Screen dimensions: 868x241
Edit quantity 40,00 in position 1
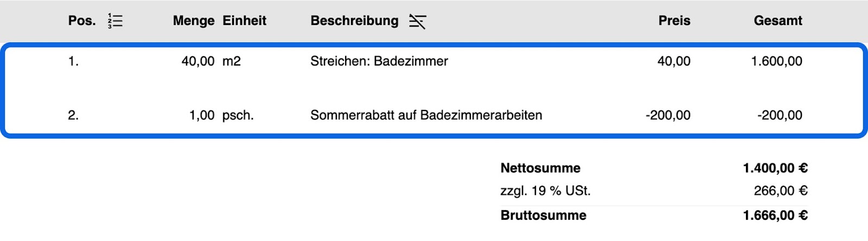(198, 61)
